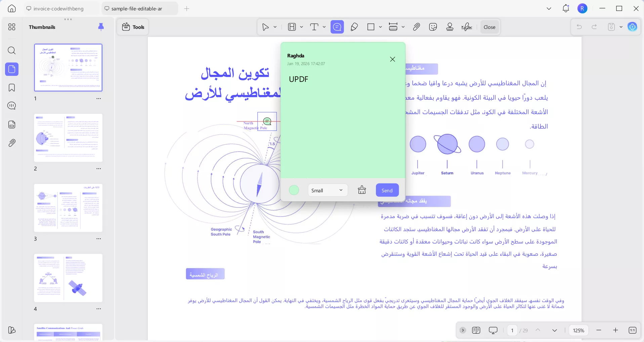Switch to the sample-file-editable-ar tab
Viewport: 644px width, 342px height.
coord(140,9)
